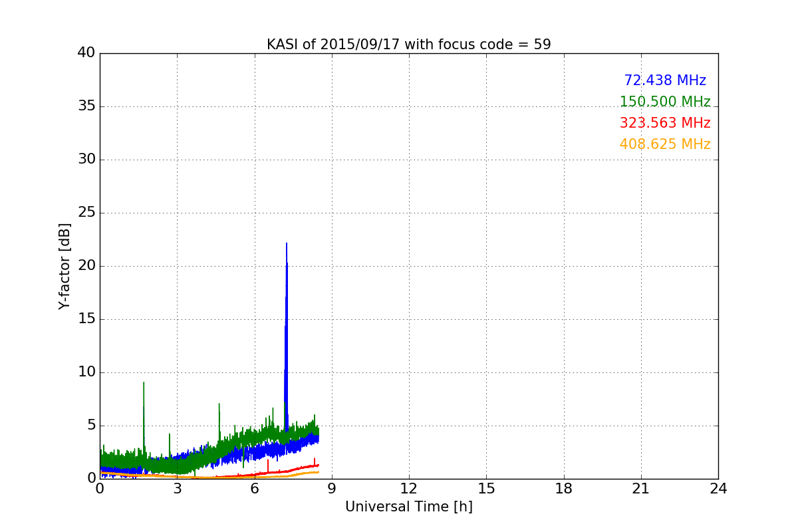Click the y-axis tick value 20
Screen dimensions: 798x532
pyautogui.click(x=86, y=266)
